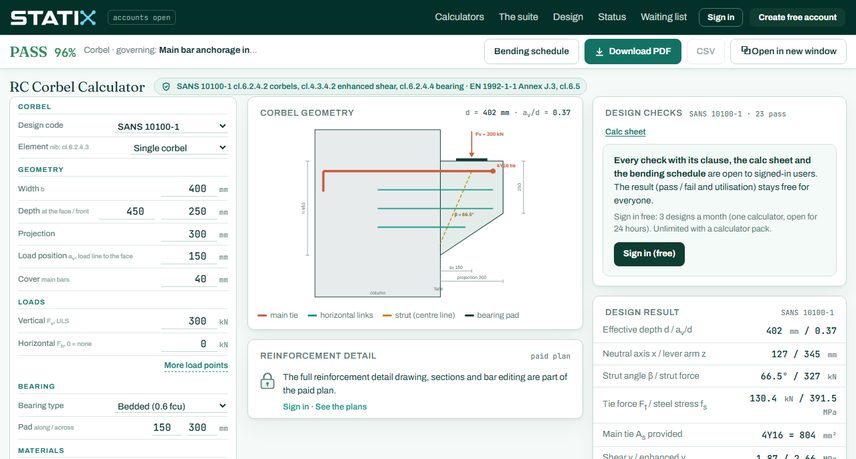856x459 pixels.
Task: Click the paid plan label
Action: (x=550, y=356)
